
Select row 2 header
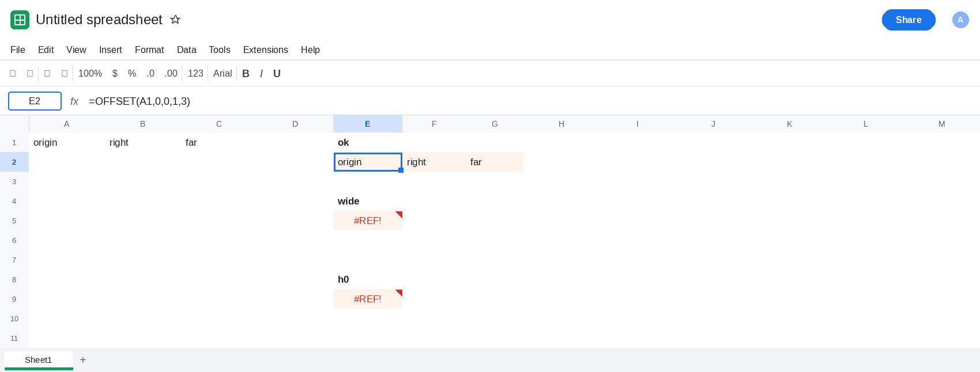pos(14,162)
